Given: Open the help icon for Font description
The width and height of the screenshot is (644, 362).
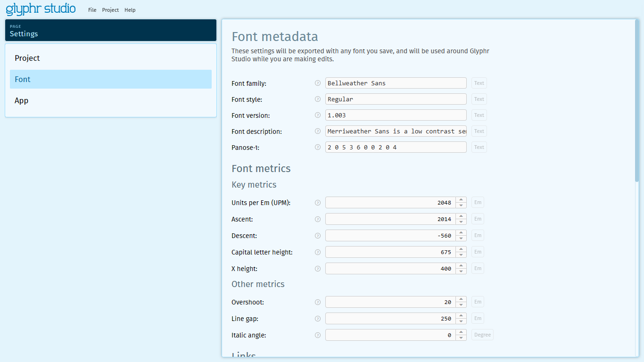Looking at the screenshot, I should pos(318,131).
